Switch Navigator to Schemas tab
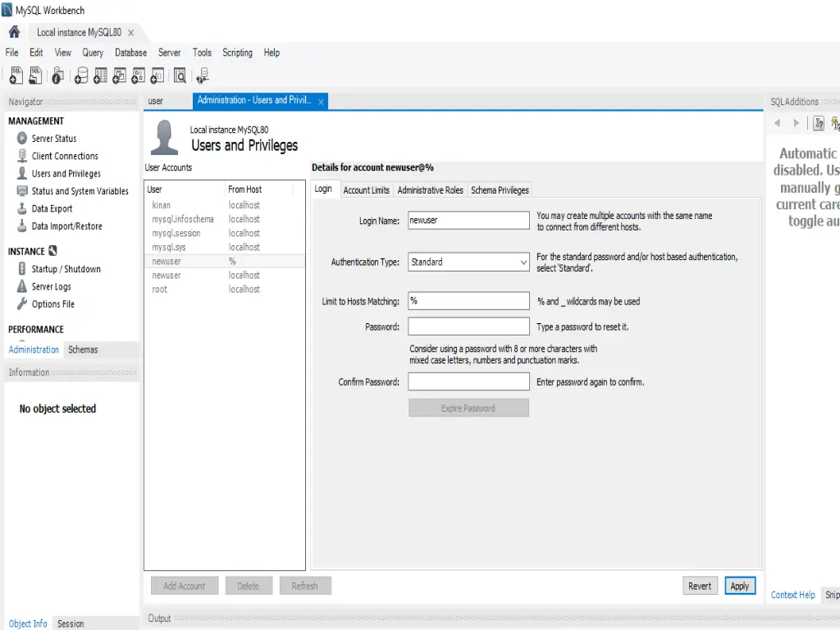 [x=83, y=349]
